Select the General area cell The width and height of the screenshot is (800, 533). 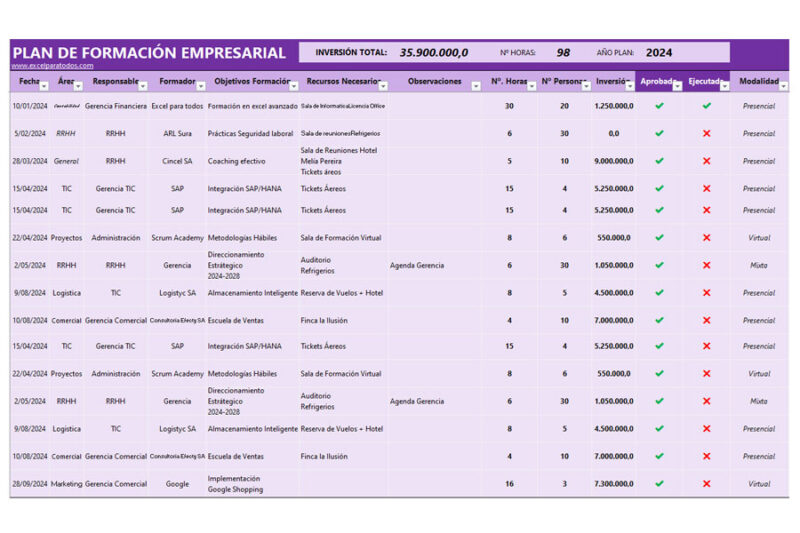[66, 161]
